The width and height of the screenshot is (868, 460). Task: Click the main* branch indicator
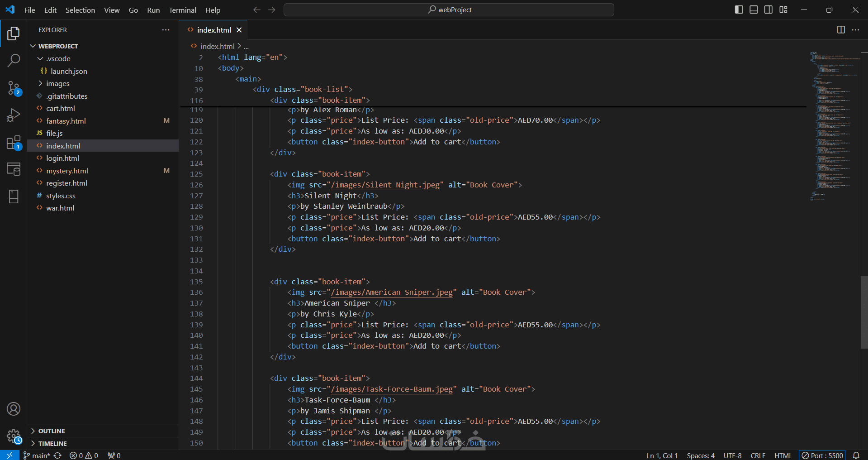pos(37,455)
